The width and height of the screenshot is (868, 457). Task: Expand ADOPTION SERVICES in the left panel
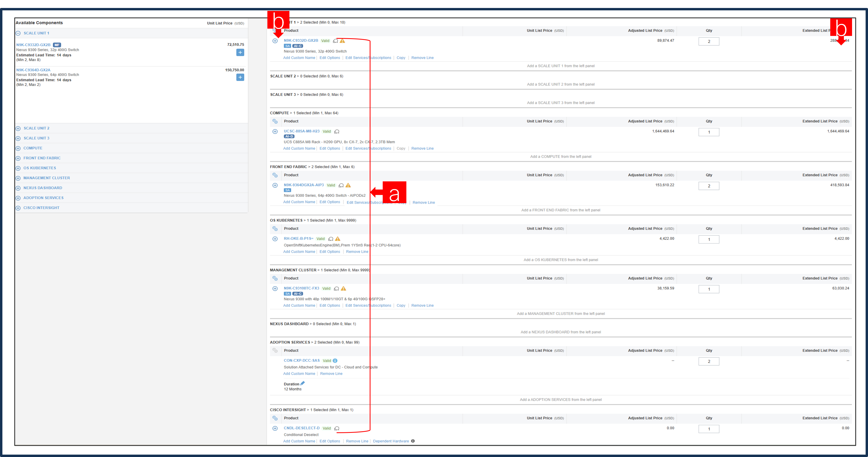point(18,198)
